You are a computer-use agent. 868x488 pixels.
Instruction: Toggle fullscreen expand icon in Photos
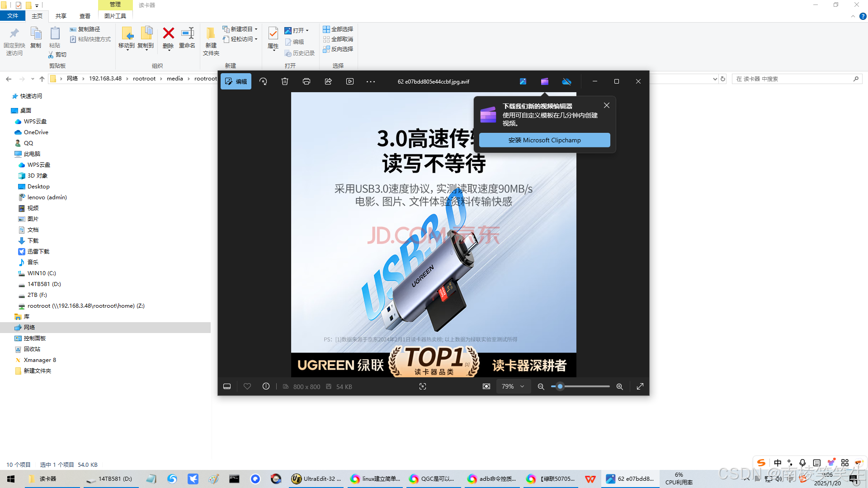point(640,386)
